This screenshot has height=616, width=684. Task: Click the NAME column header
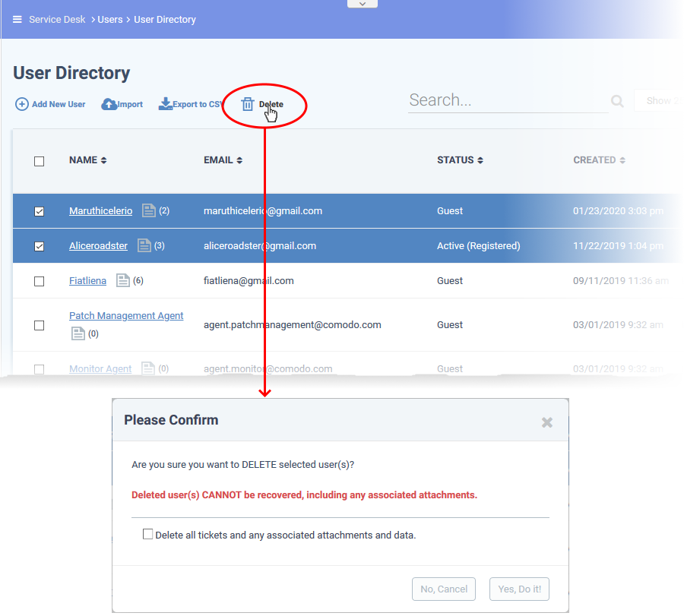(84, 160)
